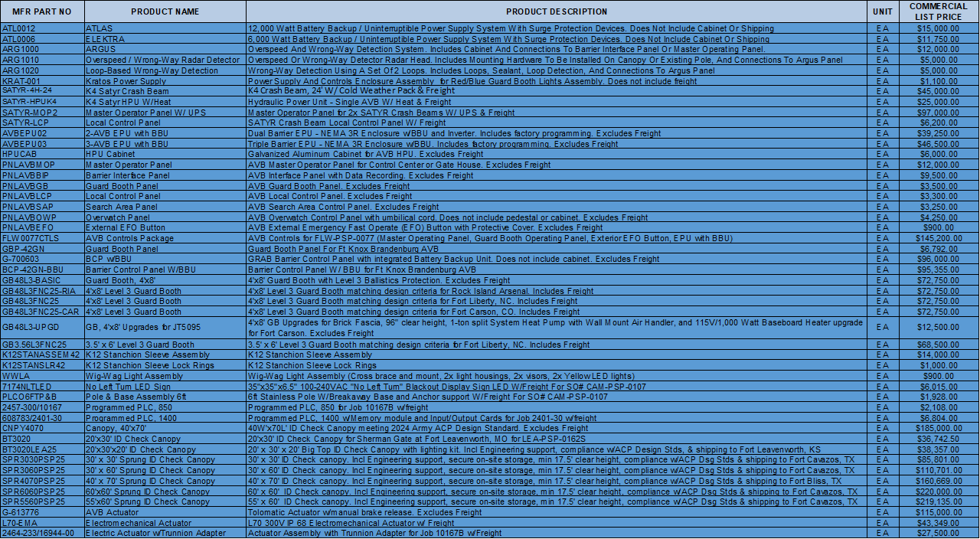Select part number 7174NLTLED

tap(42, 387)
